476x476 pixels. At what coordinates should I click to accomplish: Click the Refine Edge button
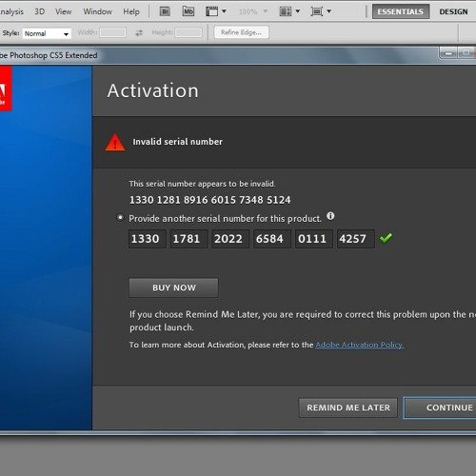click(241, 32)
